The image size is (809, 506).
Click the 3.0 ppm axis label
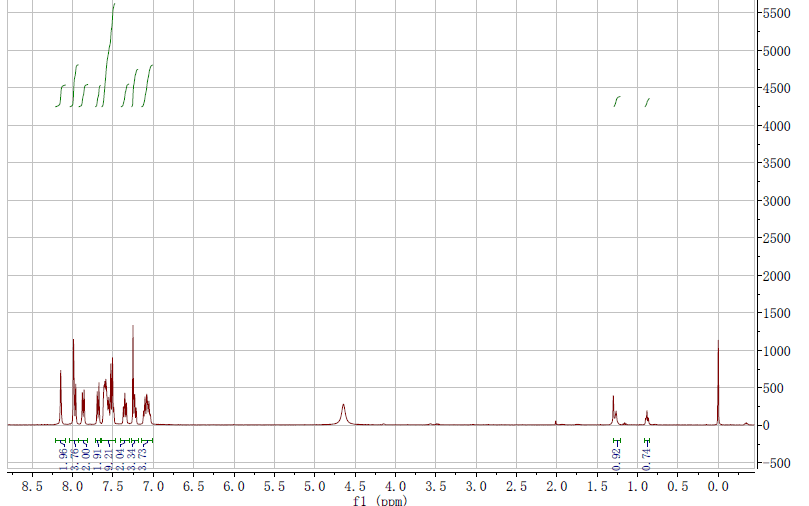pos(476,486)
